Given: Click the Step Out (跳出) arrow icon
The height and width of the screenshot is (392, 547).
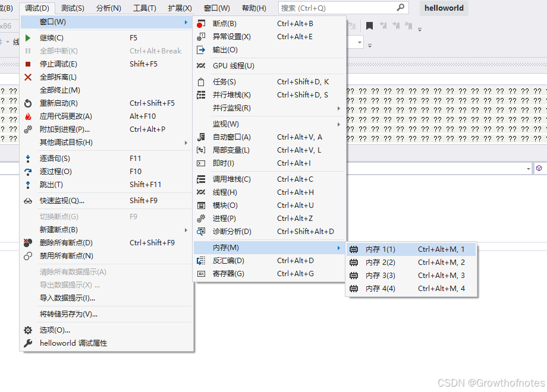Looking at the screenshot, I should 28,185.
